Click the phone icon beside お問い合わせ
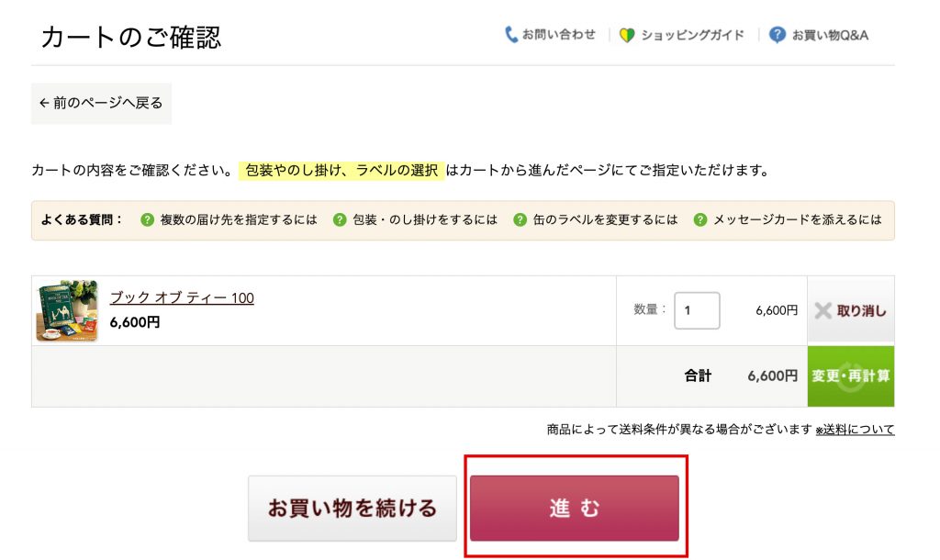This screenshot has height=560, width=940. [511, 35]
